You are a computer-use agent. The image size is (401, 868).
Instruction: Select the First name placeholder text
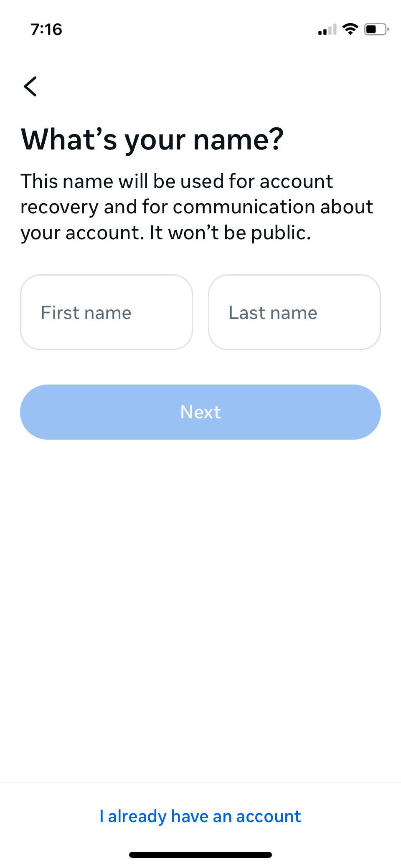(x=86, y=313)
